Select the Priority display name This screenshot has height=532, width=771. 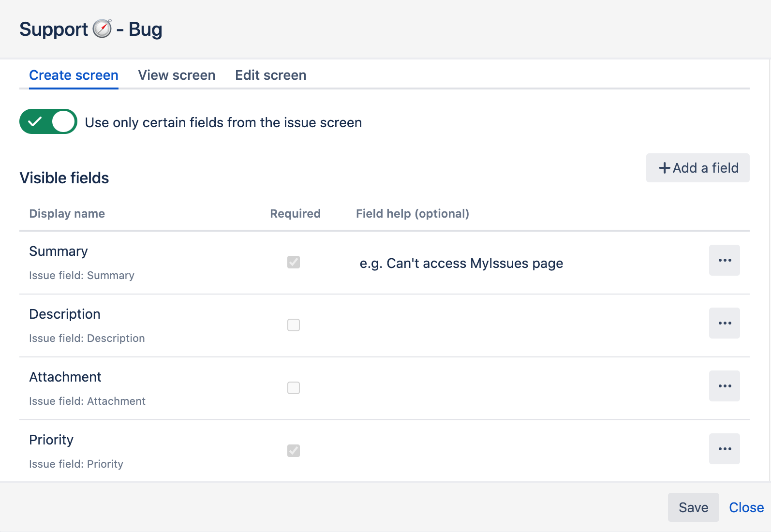51,440
